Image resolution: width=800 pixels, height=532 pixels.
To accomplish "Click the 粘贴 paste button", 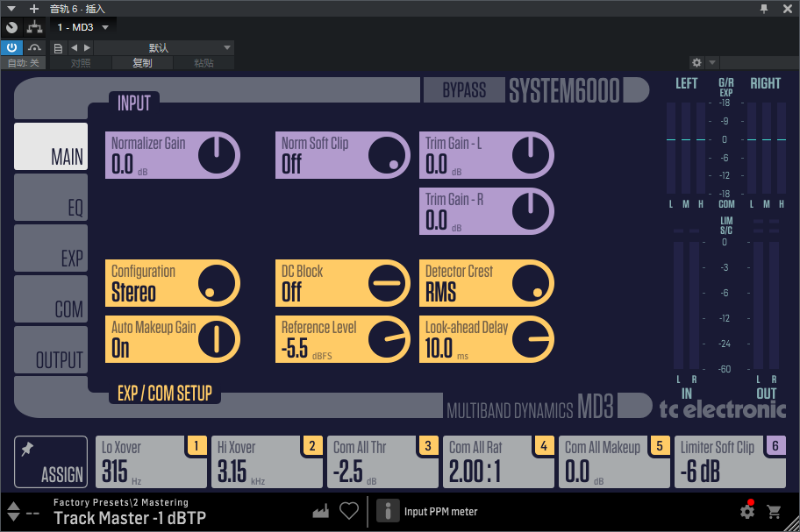I will point(204,63).
